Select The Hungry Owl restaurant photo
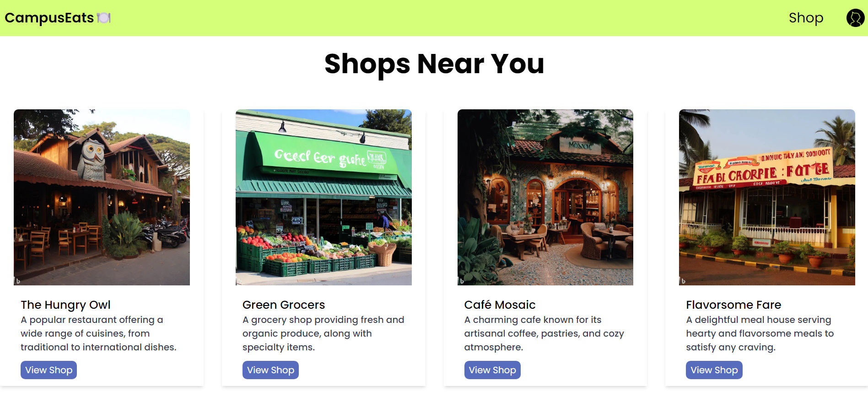Screen dimensions: 868x397 coord(102,197)
